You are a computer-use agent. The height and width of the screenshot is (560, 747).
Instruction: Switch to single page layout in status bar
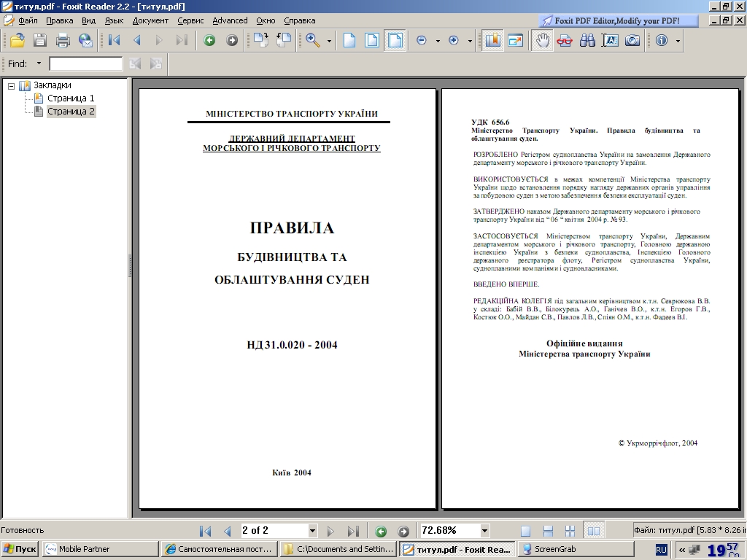point(526,531)
